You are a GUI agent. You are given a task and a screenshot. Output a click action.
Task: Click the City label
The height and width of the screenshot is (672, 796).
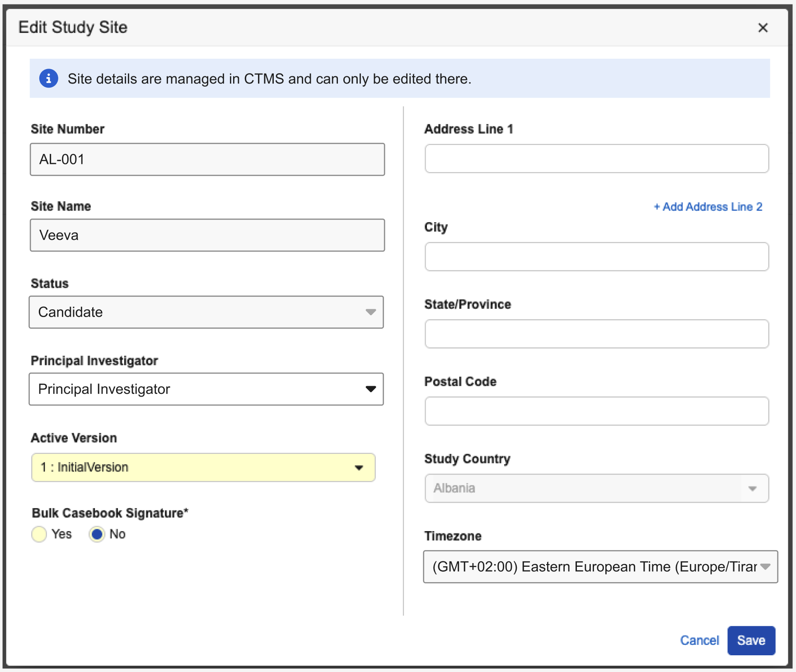coord(436,227)
